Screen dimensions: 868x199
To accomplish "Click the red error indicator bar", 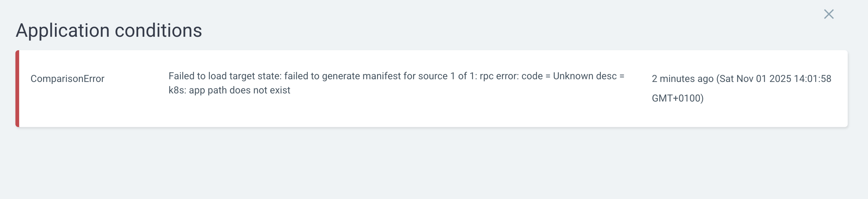I will [18, 89].
